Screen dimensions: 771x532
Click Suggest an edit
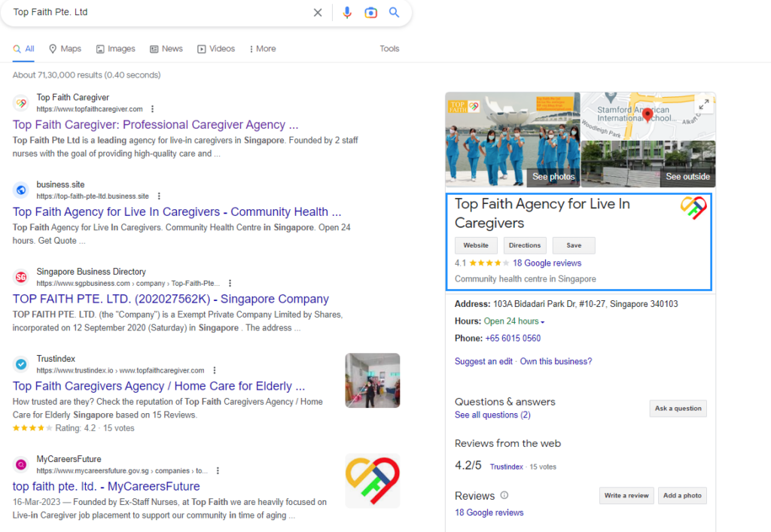tap(483, 361)
